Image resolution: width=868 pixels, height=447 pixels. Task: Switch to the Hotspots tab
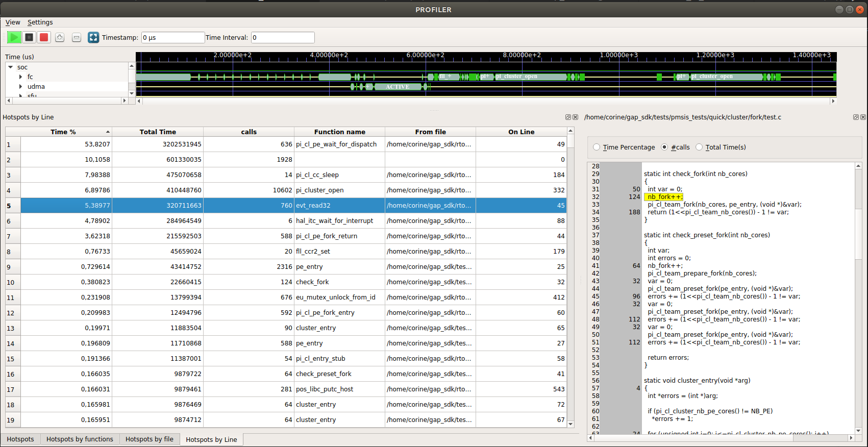(x=20, y=439)
